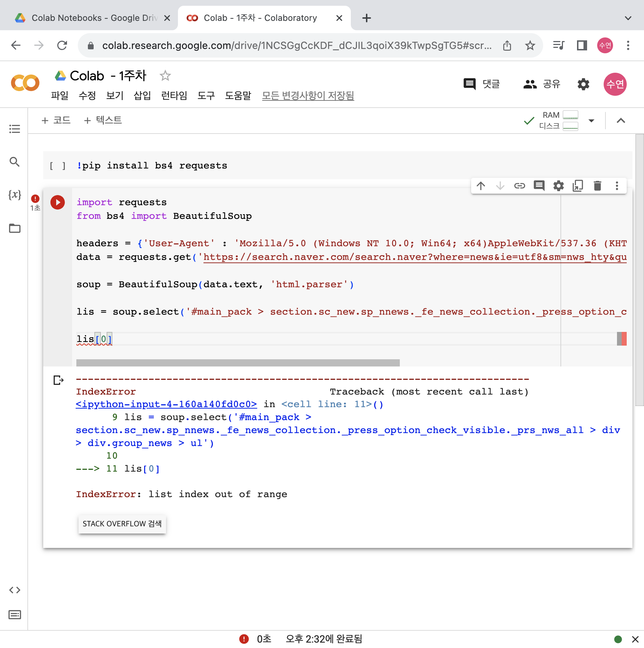Image resolution: width=644 pixels, height=648 pixels.
Task: Open the 파일 menu
Action: 60,95
